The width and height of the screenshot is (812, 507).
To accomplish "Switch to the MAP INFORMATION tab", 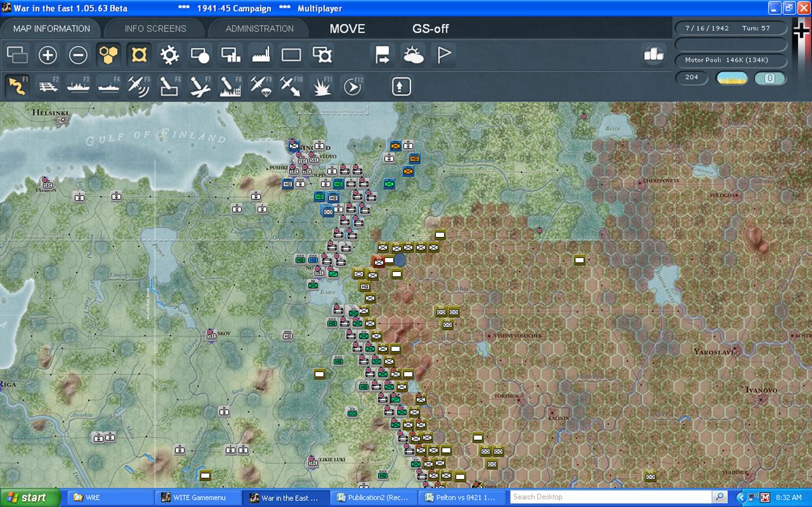I will (x=52, y=29).
